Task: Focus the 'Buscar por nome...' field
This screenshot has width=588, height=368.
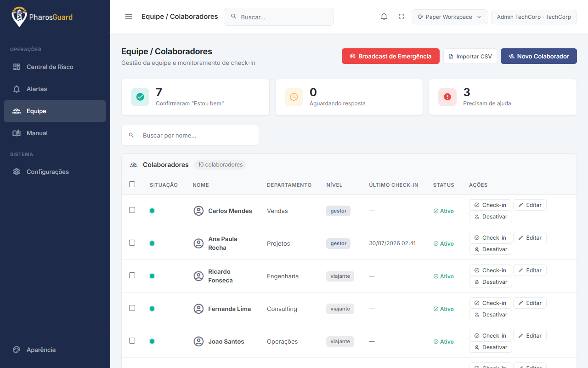Action: [190, 135]
